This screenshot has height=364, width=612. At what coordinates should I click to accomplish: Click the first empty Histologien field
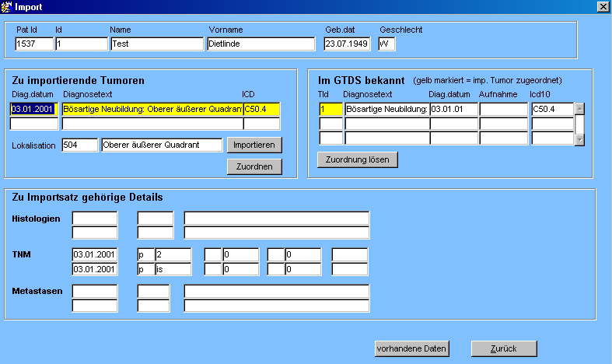(94, 218)
